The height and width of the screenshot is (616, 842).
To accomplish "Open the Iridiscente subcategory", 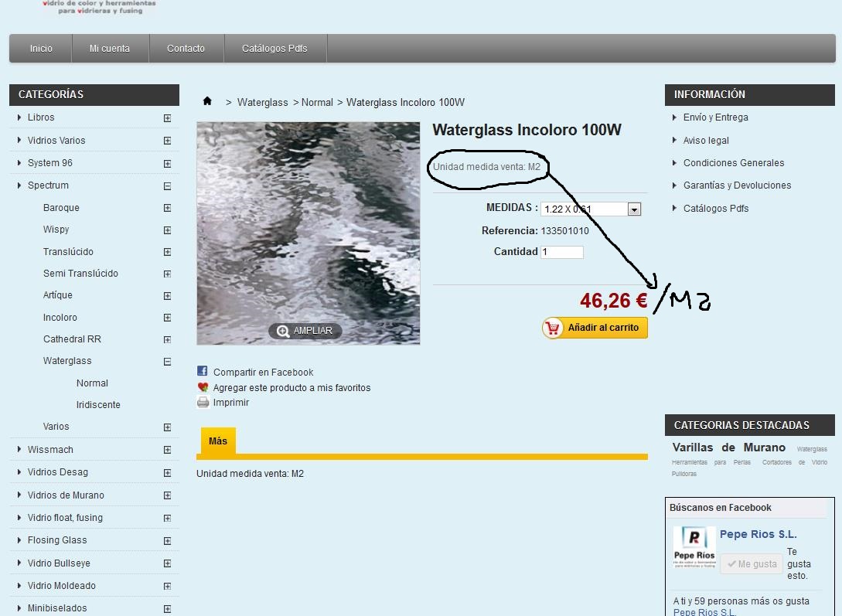I will click(x=98, y=405).
